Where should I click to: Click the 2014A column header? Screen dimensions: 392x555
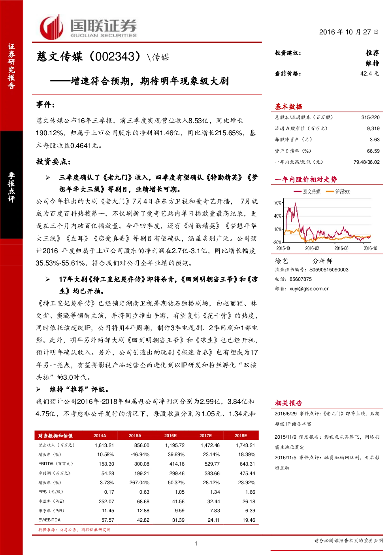pyautogui.click(x=100, y=436)
